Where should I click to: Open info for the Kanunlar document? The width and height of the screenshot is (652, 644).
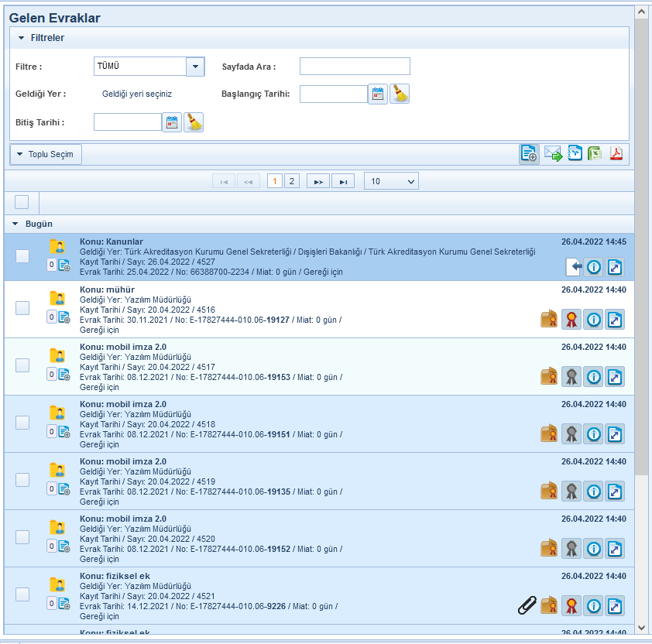[594, 267]
